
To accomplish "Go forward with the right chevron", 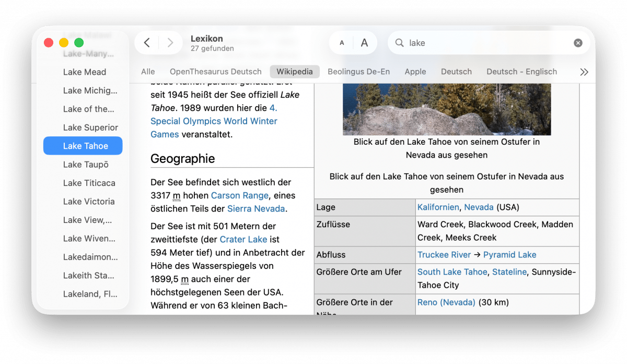I will (170, 43).
